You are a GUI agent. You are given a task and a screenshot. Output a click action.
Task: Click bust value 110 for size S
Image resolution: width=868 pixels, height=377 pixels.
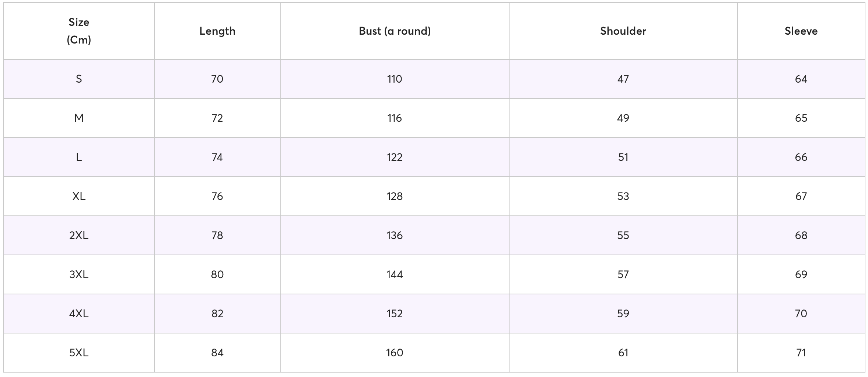coord(395,79)
